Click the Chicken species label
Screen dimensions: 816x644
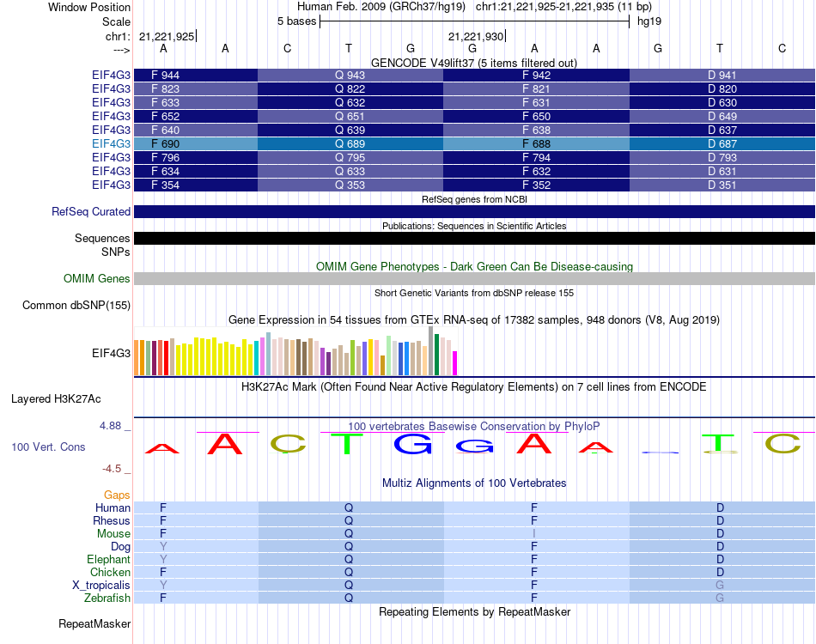pyautogui.click(x=110, y=572)
